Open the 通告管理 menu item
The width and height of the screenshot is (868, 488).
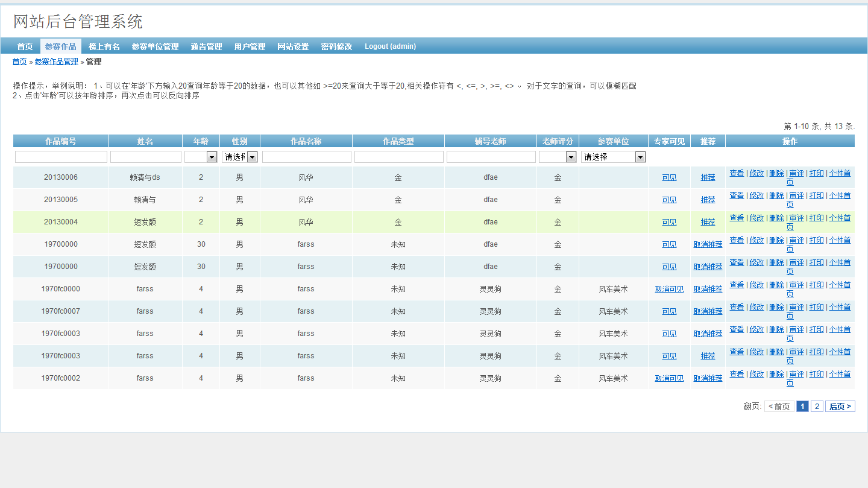[206, 46]
